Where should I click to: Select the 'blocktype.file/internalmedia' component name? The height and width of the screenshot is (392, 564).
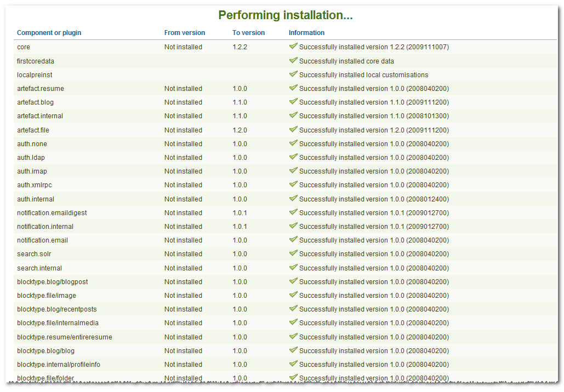(x=58, y=322)
